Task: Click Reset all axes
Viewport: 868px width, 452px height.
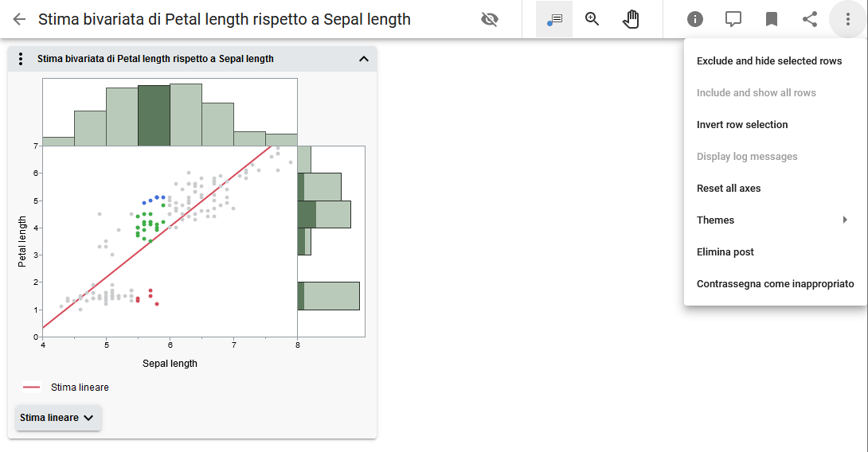Action: tap(729, 189)
